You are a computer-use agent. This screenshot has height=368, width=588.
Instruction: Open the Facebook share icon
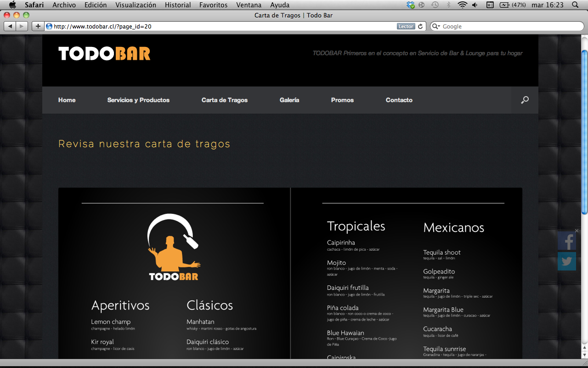(567, 241)
